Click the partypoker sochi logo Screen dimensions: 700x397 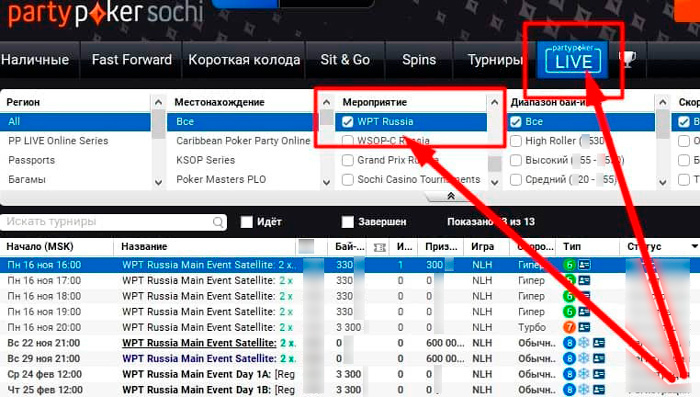[x=106, y=13]
